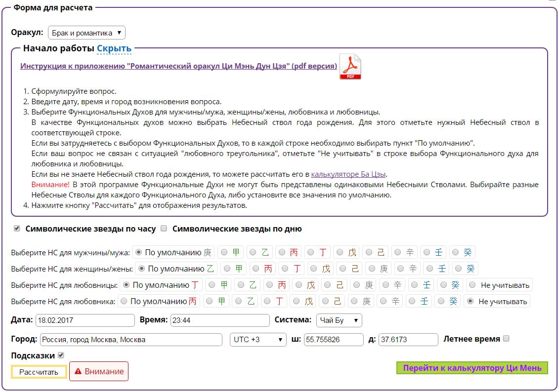The height and width of the screenshot is (392, 558).
Task: Select 壬 stem for мужчины/мужа
Action: (427, 252)
